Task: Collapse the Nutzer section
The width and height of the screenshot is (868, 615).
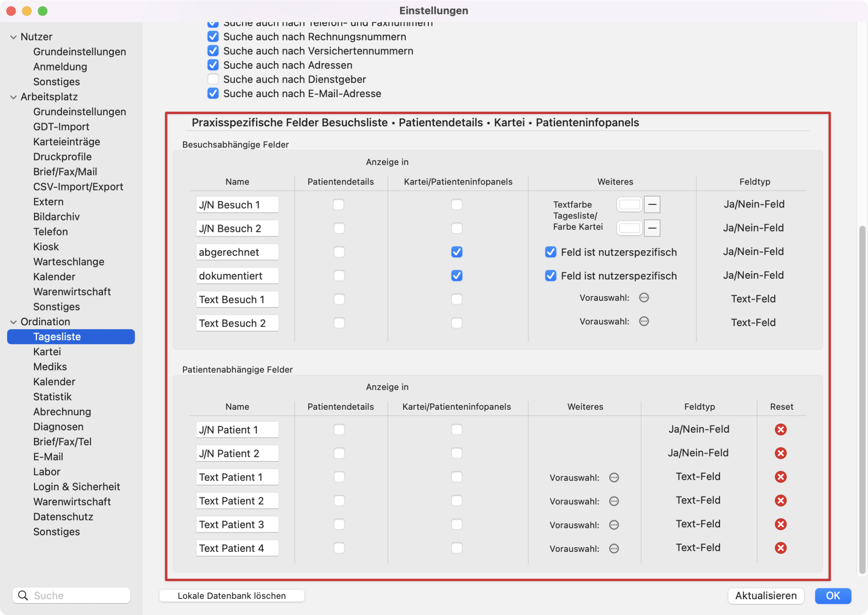Action: point(14,37)
